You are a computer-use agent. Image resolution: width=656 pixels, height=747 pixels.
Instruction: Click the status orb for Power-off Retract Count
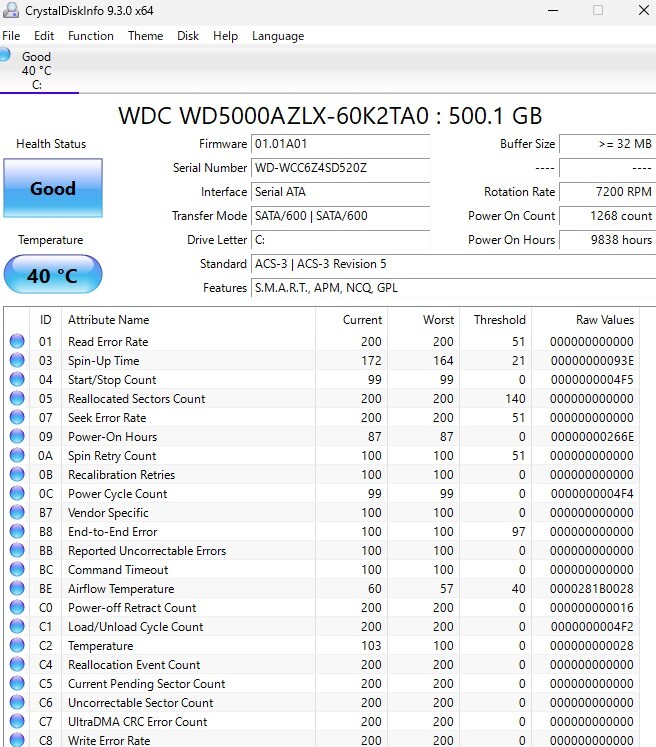(17, 607)
